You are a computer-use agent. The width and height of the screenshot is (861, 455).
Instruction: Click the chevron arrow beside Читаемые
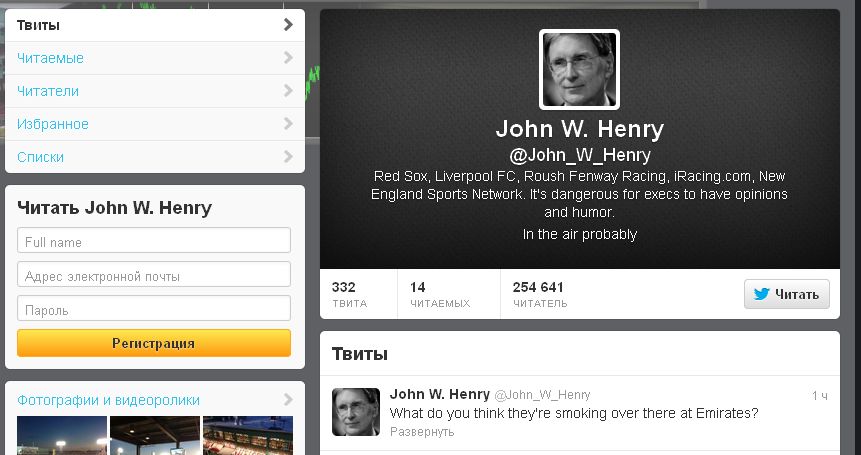pos(288,58)
